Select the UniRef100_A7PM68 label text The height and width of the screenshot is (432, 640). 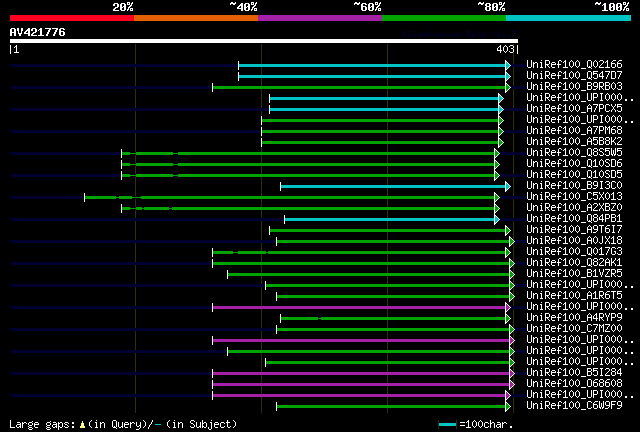[x=574, y=131]
